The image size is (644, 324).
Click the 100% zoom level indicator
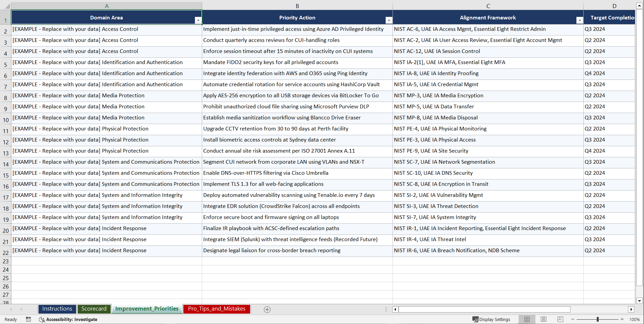tap(634, 319)
